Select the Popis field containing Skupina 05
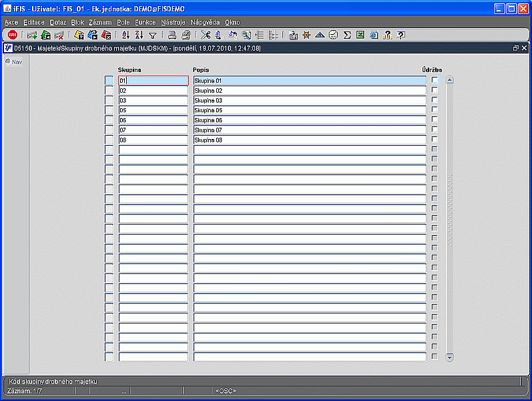 pos(309,110)
